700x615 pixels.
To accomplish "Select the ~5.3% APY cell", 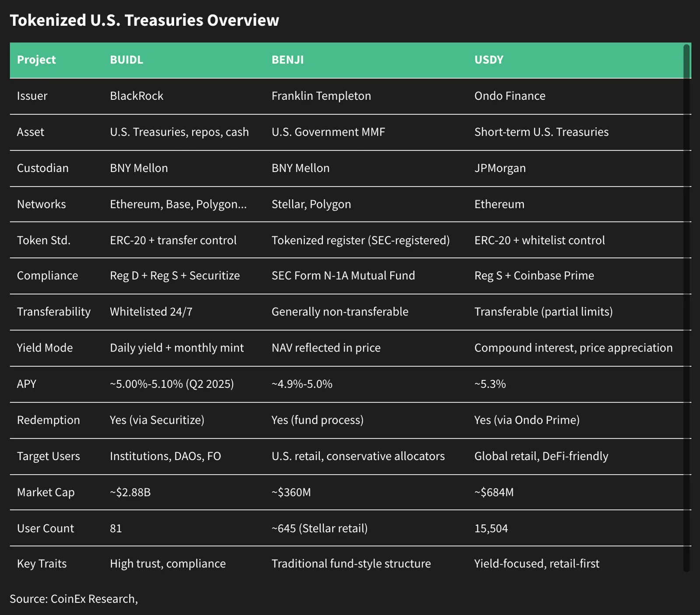I will point(490,384).
